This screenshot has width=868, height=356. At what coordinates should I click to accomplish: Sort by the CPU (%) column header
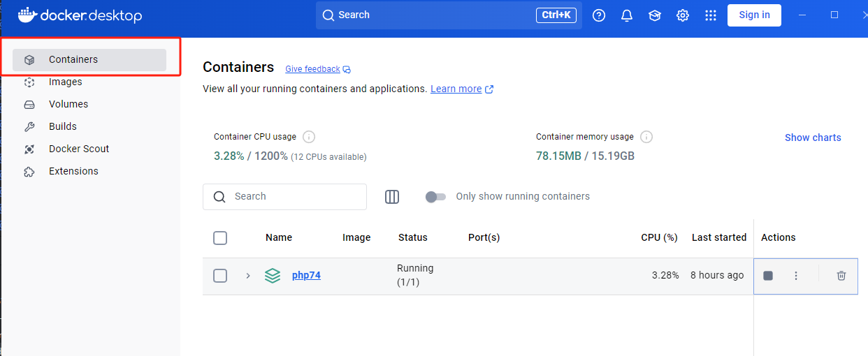(x=659, y=238)
